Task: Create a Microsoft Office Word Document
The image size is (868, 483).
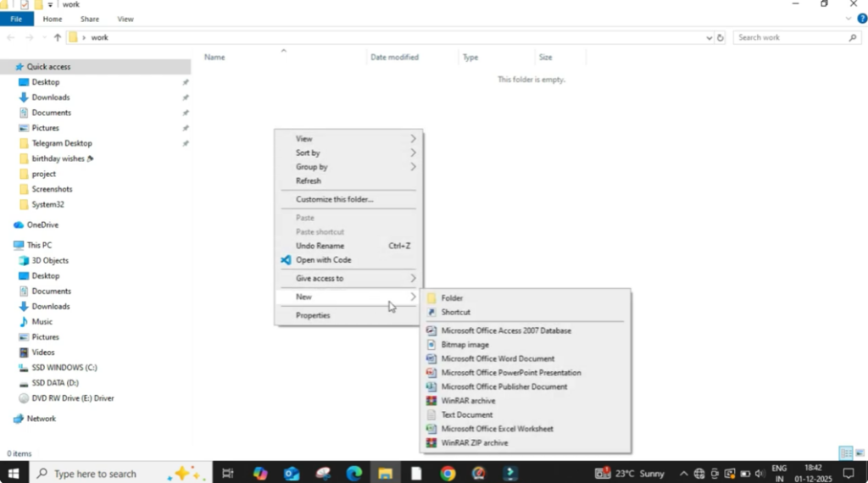Action: [x=525, y=358]
